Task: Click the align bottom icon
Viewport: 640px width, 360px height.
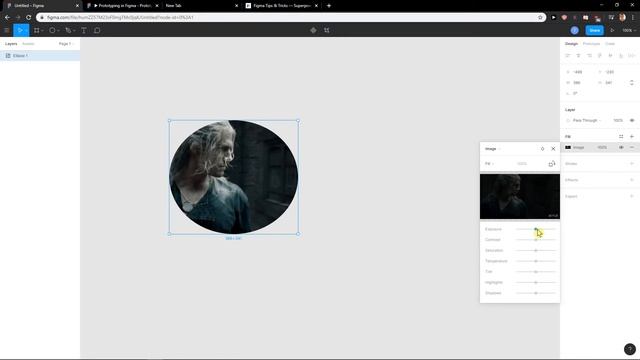Action: pyautogui.click(x=621, y=56)
